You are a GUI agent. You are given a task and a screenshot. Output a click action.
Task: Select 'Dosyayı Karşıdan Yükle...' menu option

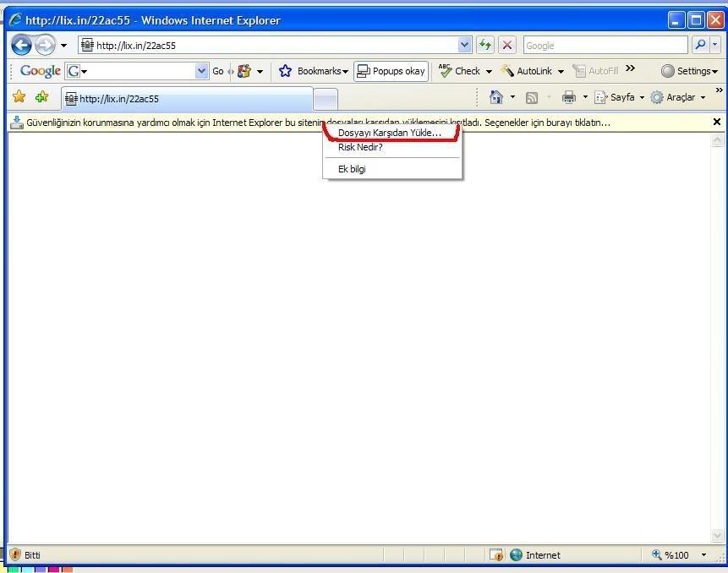[x=389, y=133]
